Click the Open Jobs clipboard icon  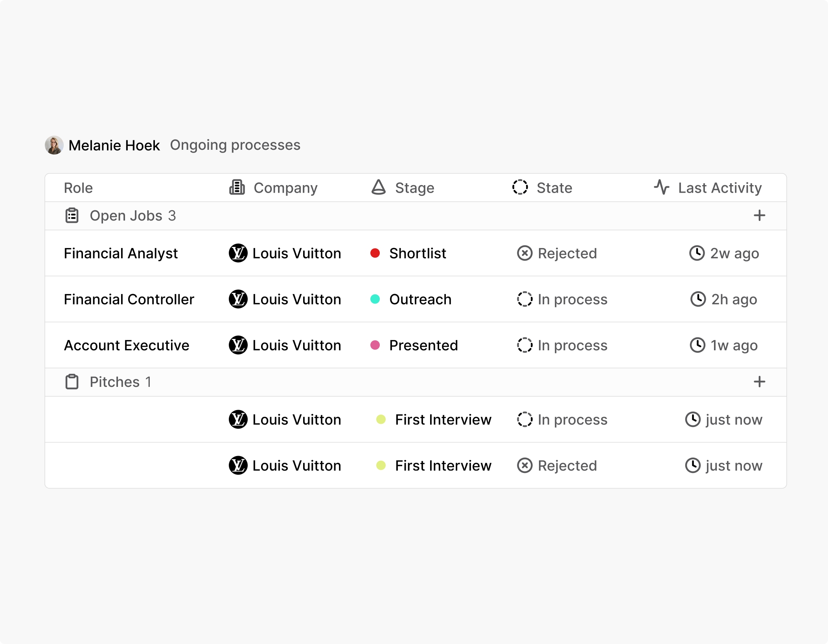(x=72, y=215)
